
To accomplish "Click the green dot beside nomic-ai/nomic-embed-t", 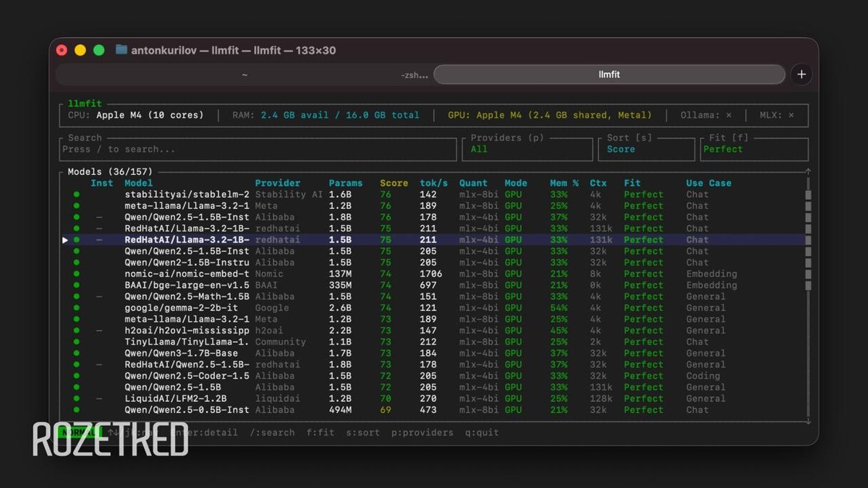I will (x=77, y=274).
